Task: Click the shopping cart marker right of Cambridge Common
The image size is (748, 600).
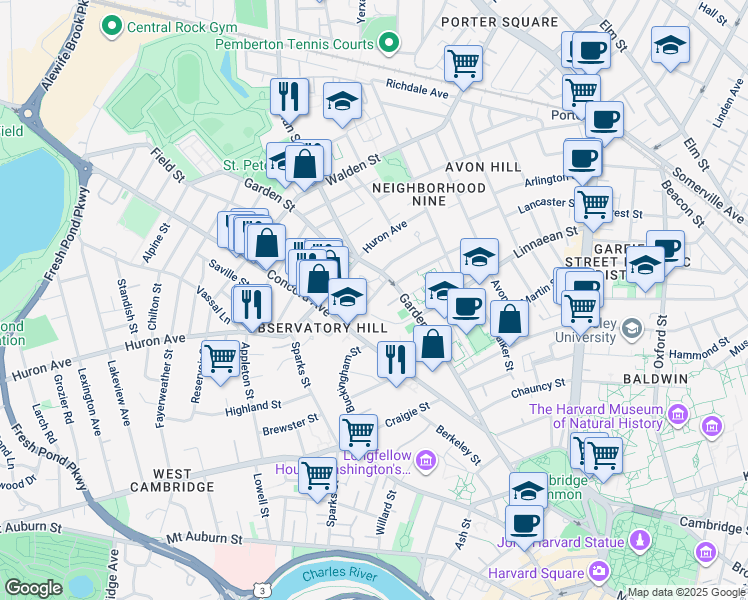Action: [x=603, y=458]
